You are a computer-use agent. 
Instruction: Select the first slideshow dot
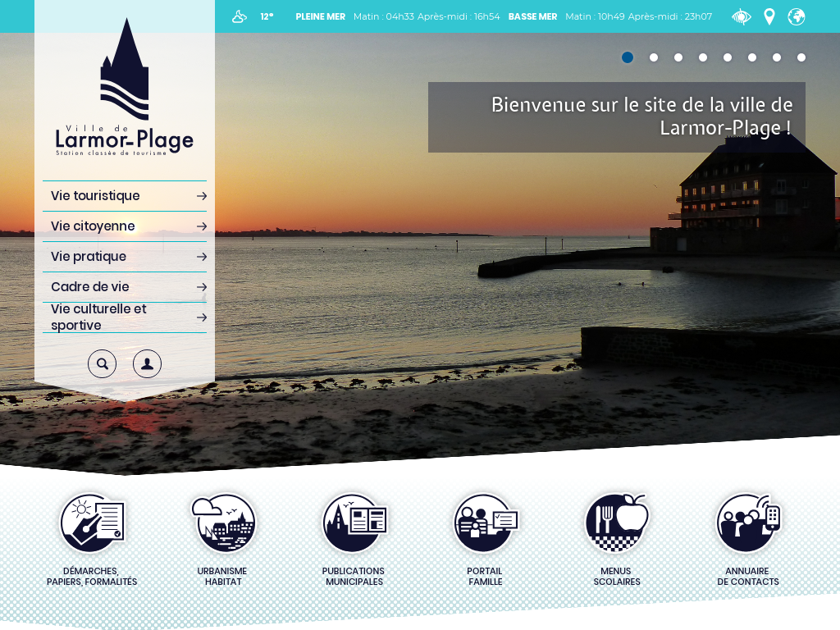pos(628,57)
